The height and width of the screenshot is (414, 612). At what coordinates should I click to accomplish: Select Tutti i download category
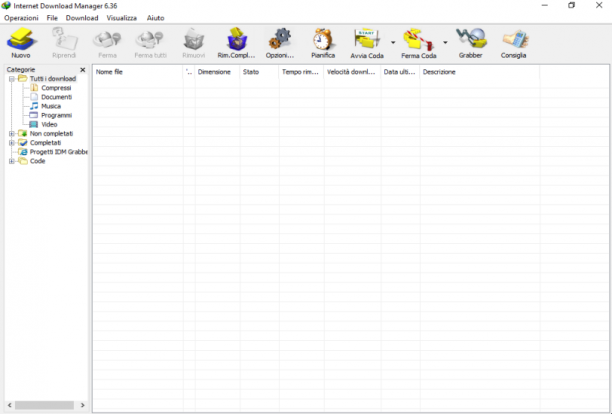click(53, 79)
